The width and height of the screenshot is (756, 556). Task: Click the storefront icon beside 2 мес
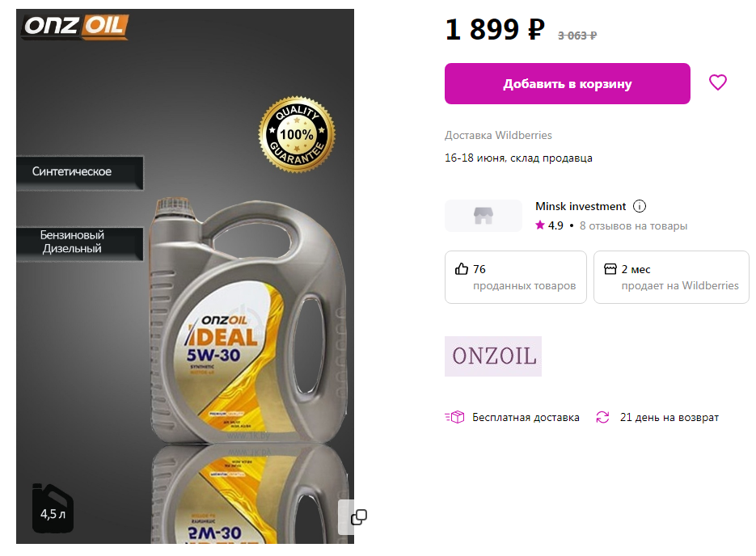coord(610,269)
